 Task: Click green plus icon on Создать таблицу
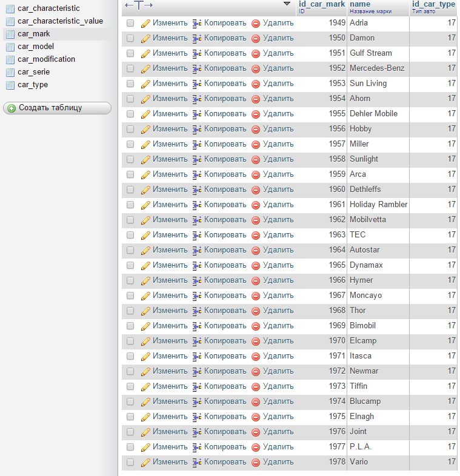click(x=12, y=108)
